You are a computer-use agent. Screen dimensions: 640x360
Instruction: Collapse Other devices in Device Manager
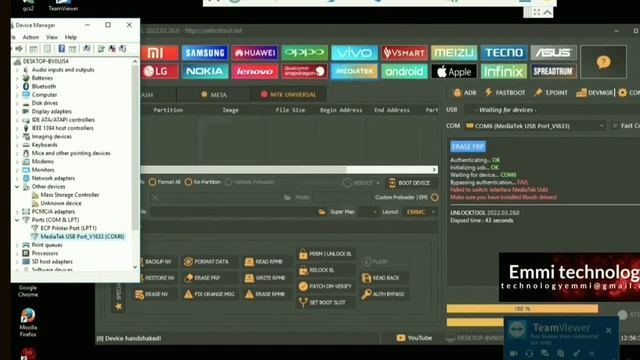(17, 187)
